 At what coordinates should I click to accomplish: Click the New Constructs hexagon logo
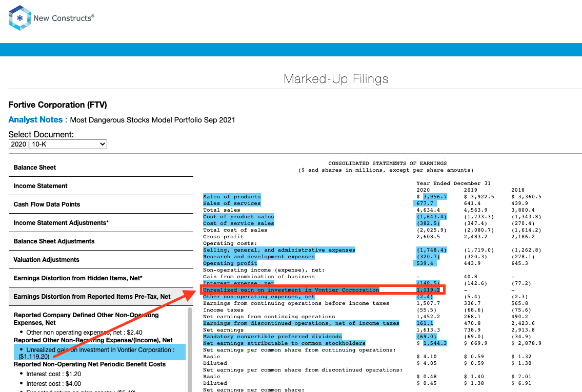point(19,18)
